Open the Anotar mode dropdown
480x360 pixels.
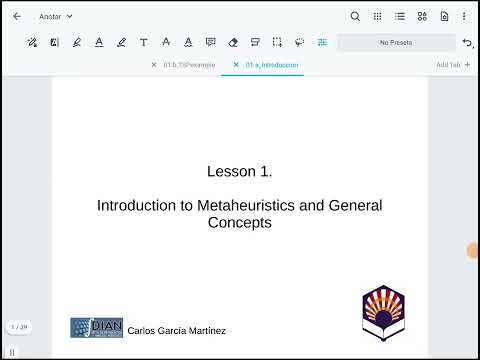tap(56, 16)
